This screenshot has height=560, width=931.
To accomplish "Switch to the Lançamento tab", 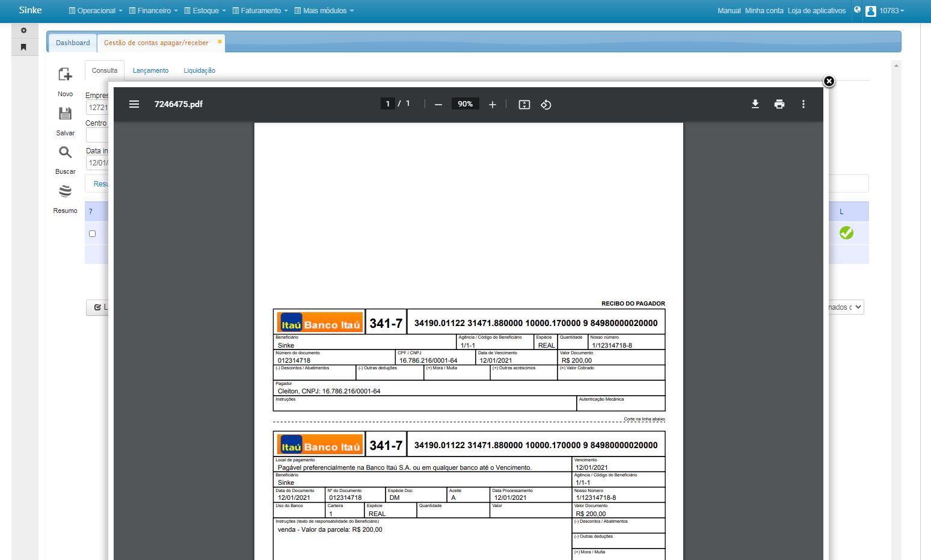I will tap(150, 70).
